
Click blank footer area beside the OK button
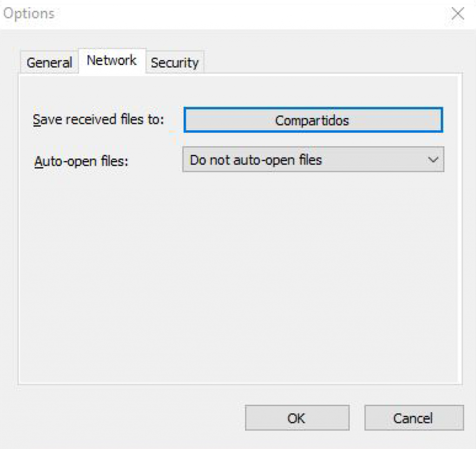[130, 418]
